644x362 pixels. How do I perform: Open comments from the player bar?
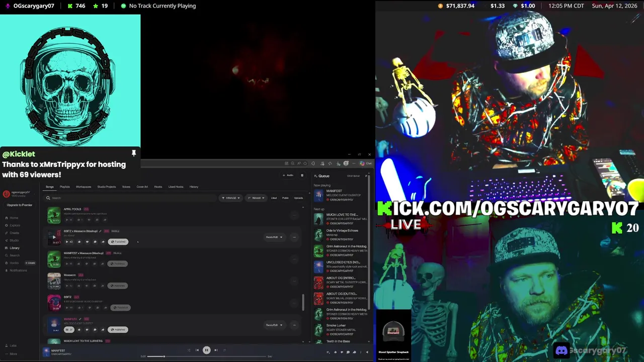[x=348, y=352]
